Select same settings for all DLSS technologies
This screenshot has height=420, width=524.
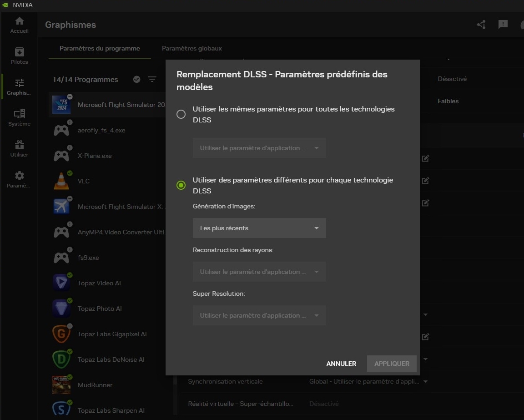[181, 114]
